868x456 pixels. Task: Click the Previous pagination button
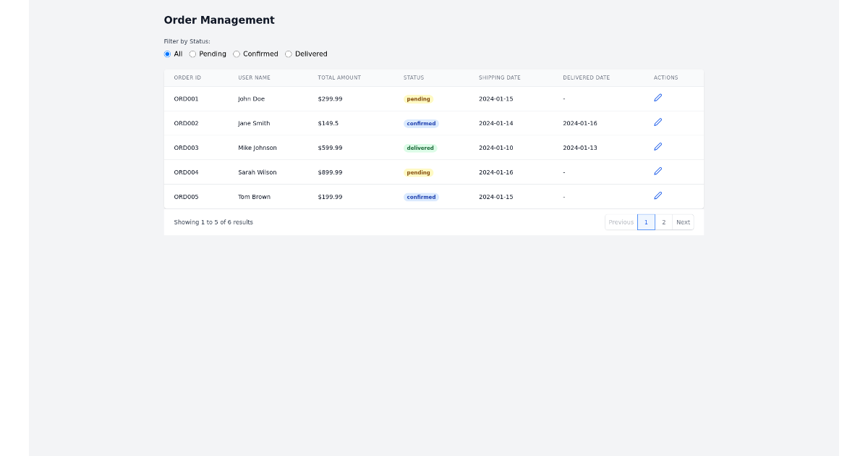pos(621,221)
